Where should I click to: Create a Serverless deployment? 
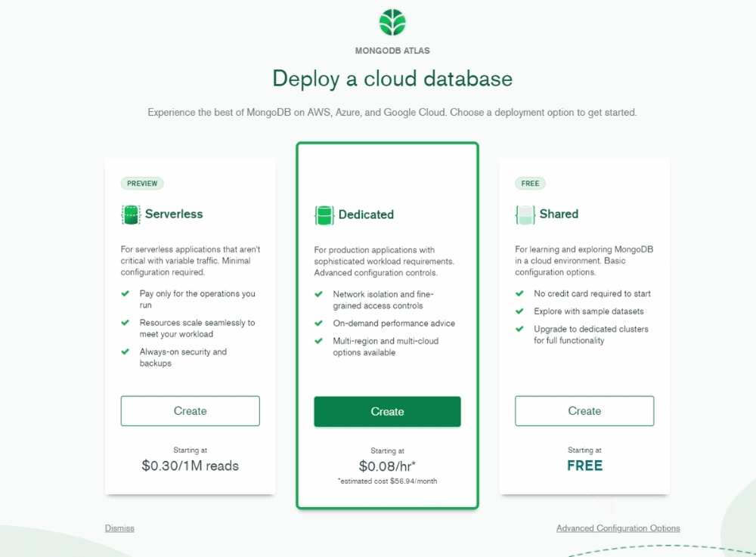(191, 411)
